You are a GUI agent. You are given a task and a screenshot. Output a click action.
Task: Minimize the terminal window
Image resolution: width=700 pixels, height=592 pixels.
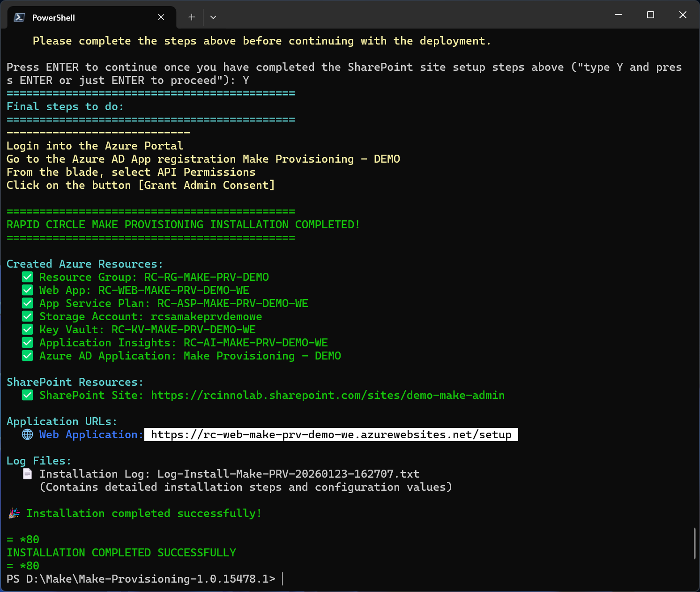[x=618, y=15]
